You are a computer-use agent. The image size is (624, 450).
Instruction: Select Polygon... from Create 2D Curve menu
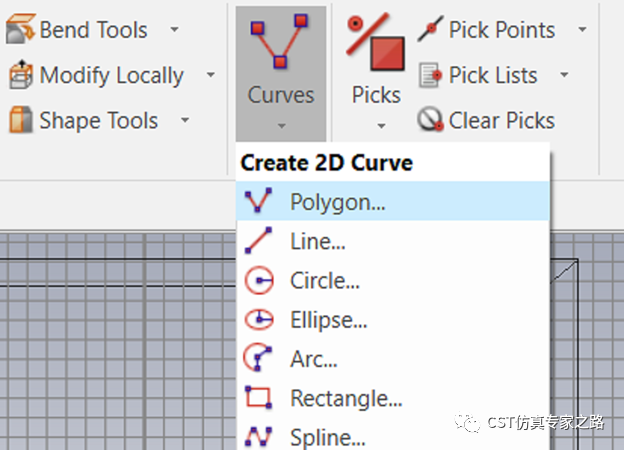tap(393, 201)
